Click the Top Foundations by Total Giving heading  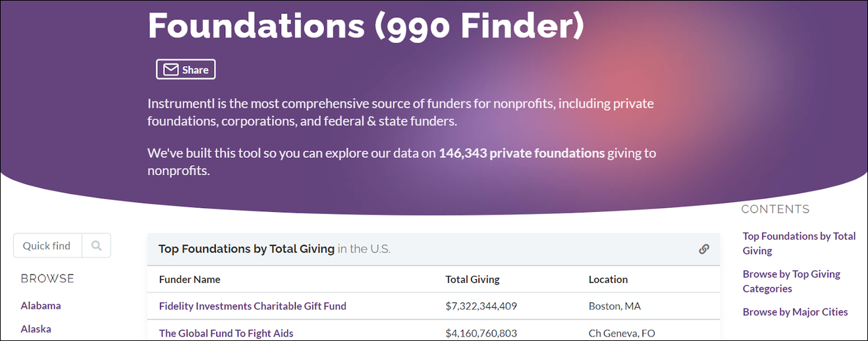point(246,249)
